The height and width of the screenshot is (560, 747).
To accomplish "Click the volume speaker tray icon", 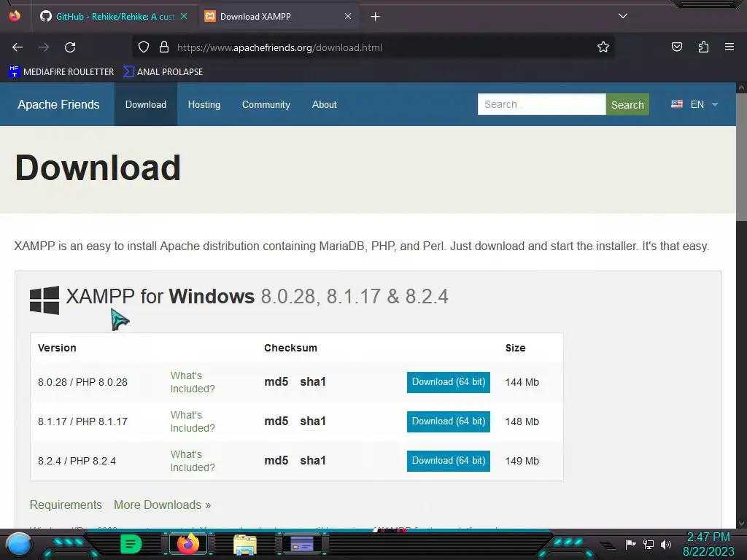I will click(x=666, y=544).
